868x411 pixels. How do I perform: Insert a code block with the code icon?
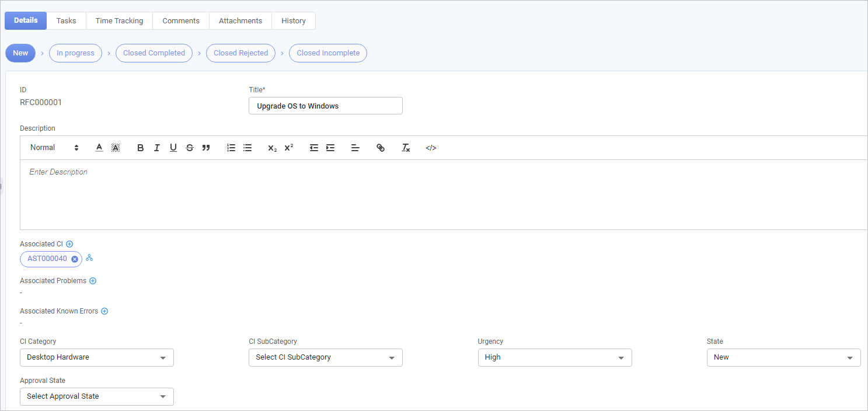431,148
